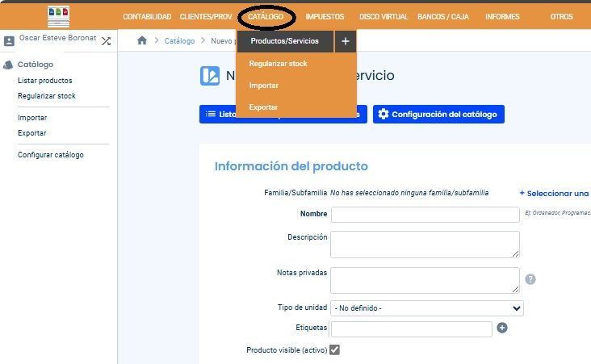
Task: Choose Importar from the dropdown menu
Action: pyautogui.click(x=263, y=86)
